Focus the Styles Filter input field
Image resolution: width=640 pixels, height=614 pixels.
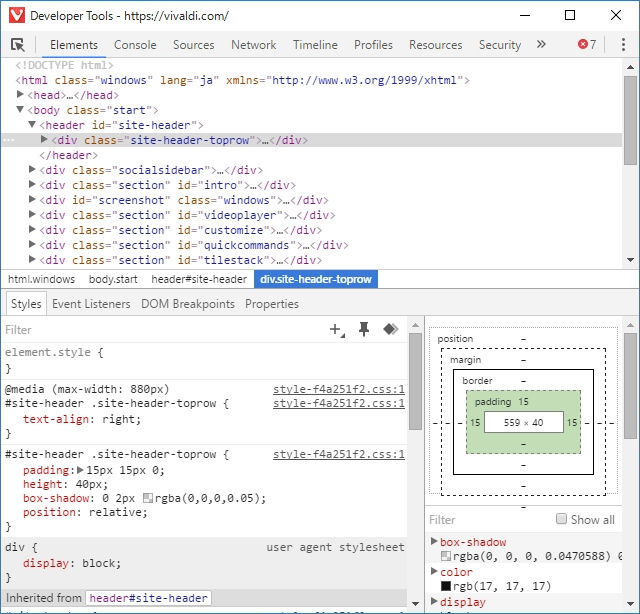point(163,330)
